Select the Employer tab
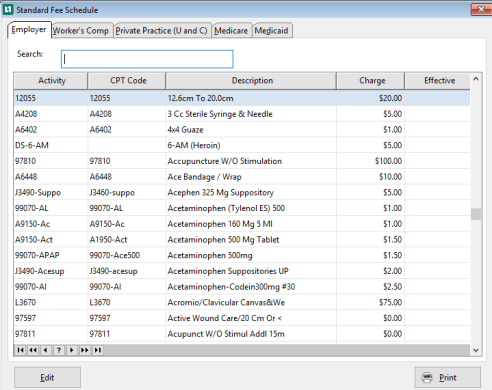The width and height of the screenshot is (492, 390). point(29,30)
